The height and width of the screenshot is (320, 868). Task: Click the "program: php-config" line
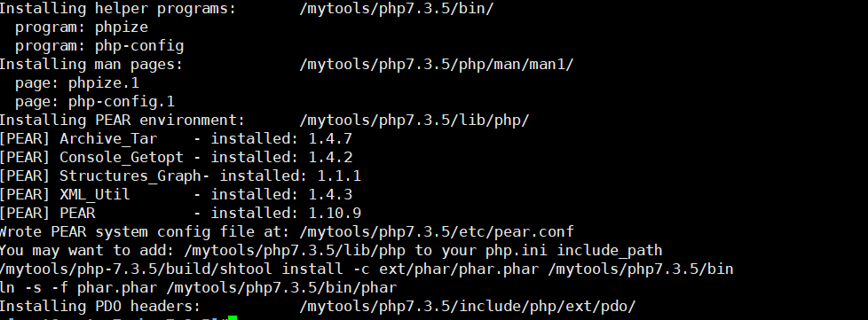coord(99,46)
